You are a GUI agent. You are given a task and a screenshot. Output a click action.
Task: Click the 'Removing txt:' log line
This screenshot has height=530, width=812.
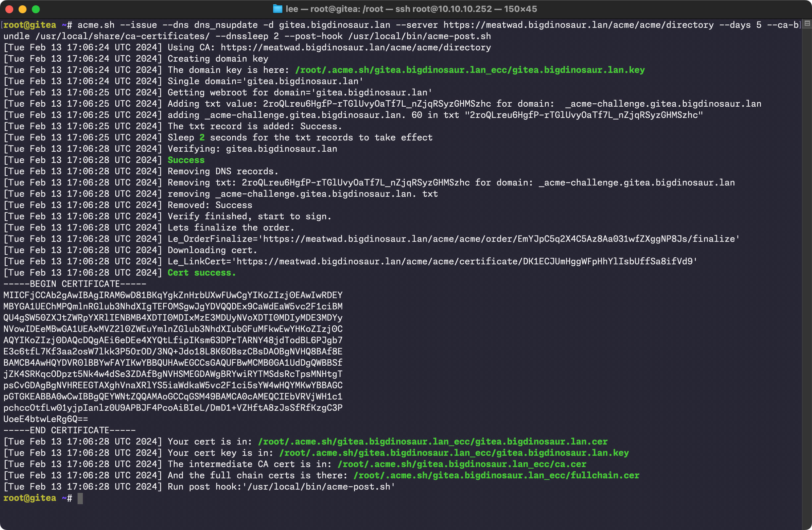pos(369,183)
